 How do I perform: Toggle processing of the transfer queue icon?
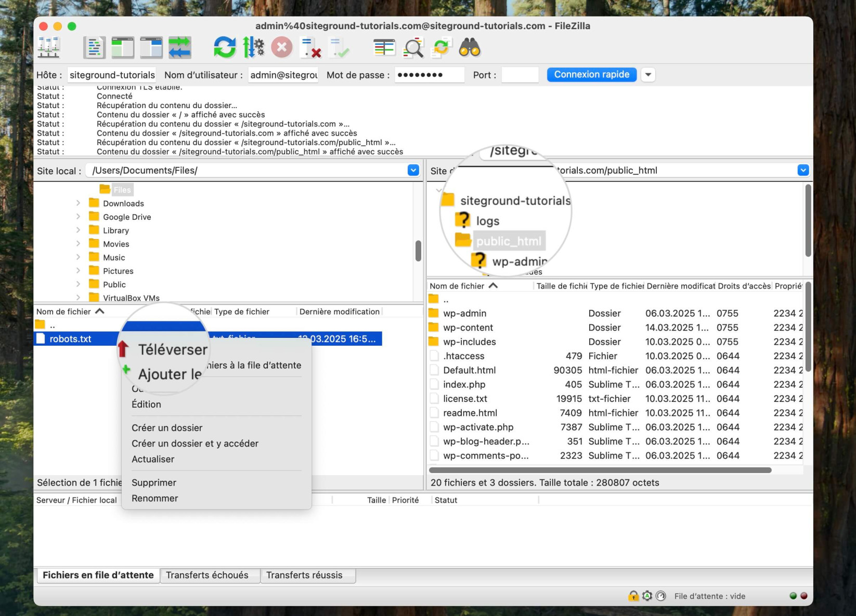point(253,48)
